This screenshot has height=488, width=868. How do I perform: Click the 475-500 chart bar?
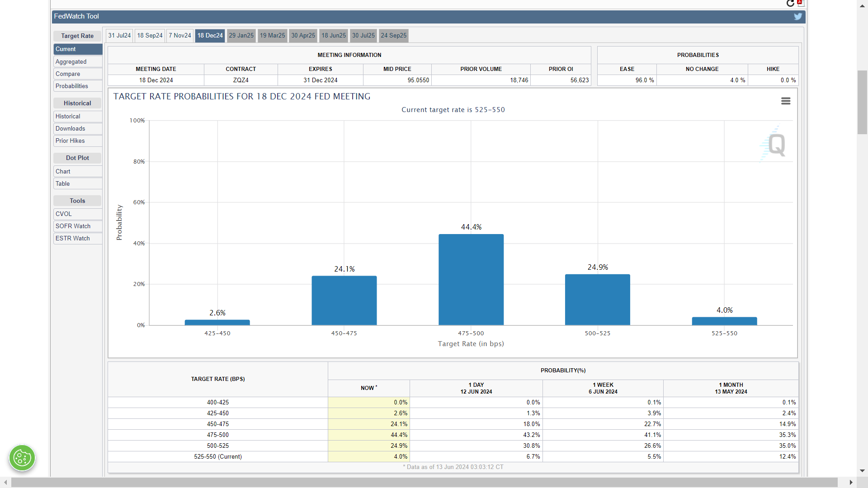[x=471, y=280]
